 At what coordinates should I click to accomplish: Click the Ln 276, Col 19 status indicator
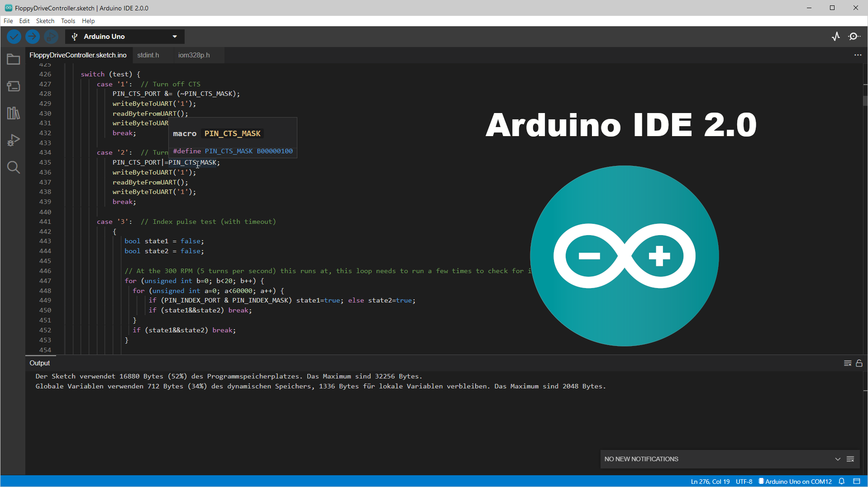(x=710, y=482)
